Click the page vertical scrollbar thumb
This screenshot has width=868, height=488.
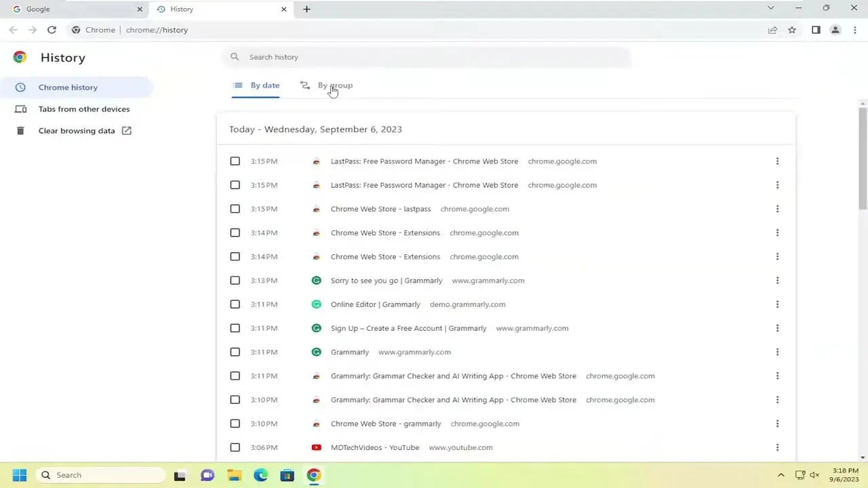coord(863,157)
